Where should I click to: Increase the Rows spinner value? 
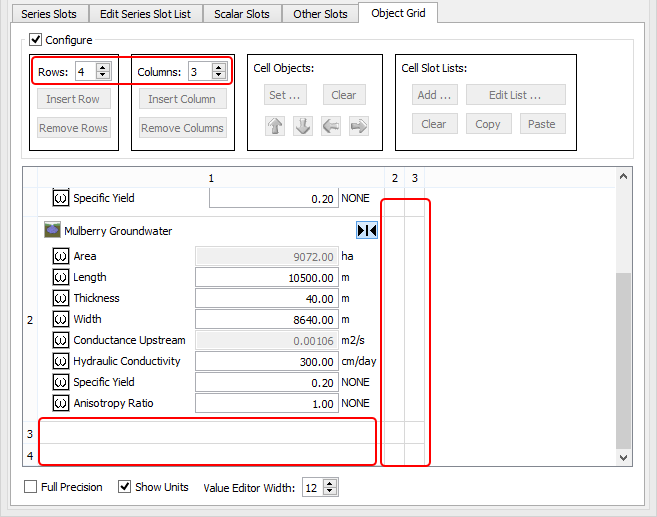(x=102, y=67)
